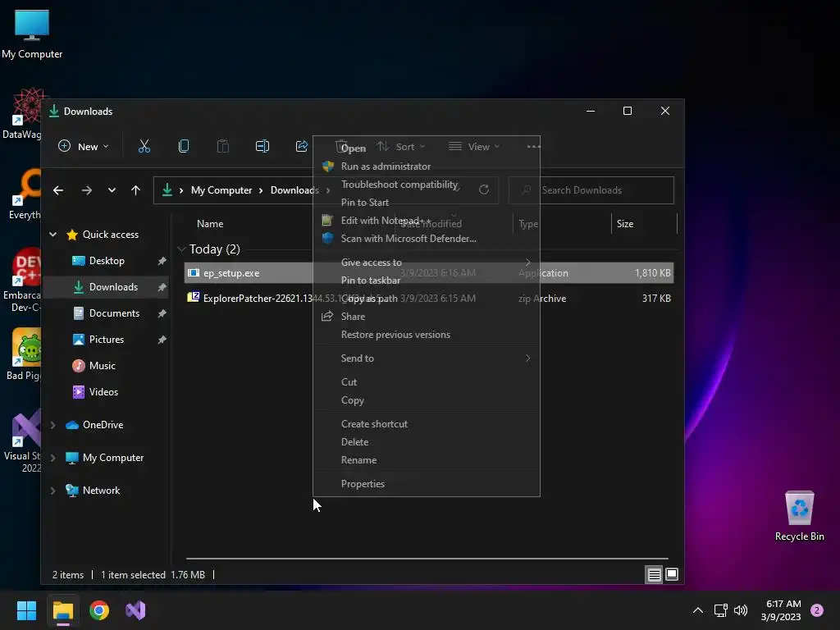
Task: Launch Visual Studio from taskbar
Action: [135, 610]
